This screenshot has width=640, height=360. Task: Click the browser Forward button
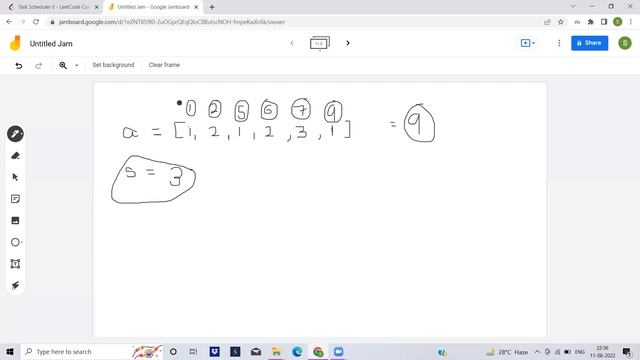coord(22,22)
